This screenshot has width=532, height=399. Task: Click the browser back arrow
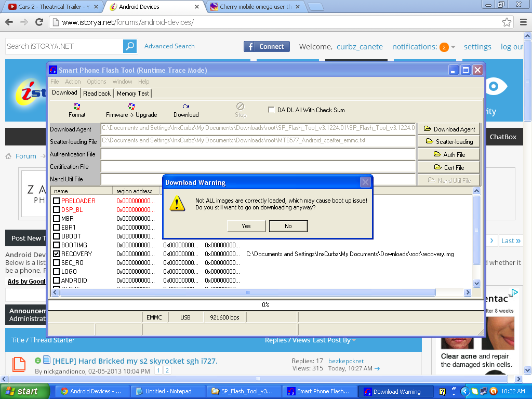[9, 22]
